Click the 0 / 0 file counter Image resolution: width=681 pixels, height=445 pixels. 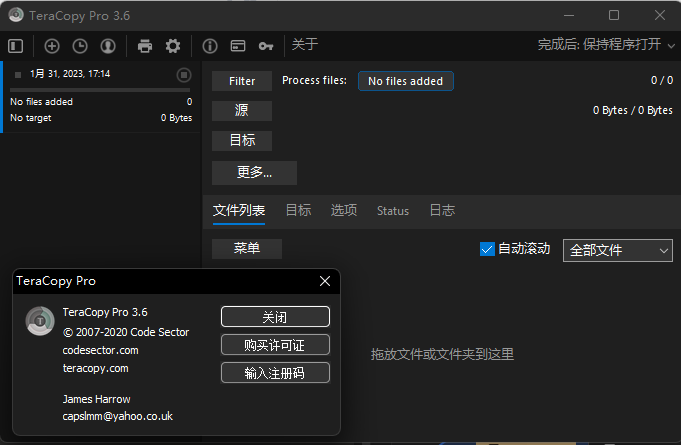(662, 80)
